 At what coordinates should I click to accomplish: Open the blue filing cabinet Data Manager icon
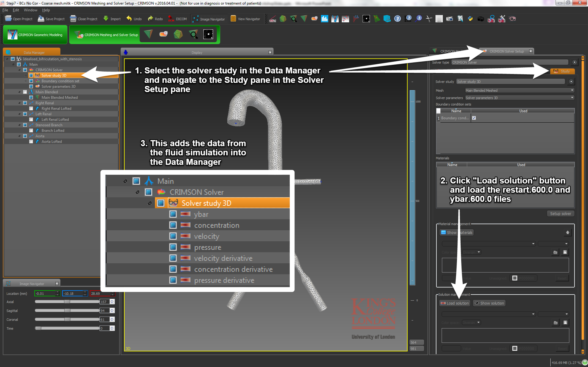(387, 19)
